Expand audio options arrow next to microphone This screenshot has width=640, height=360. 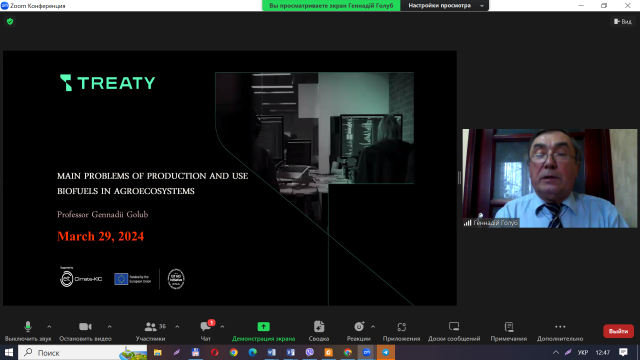pos(49,327)
